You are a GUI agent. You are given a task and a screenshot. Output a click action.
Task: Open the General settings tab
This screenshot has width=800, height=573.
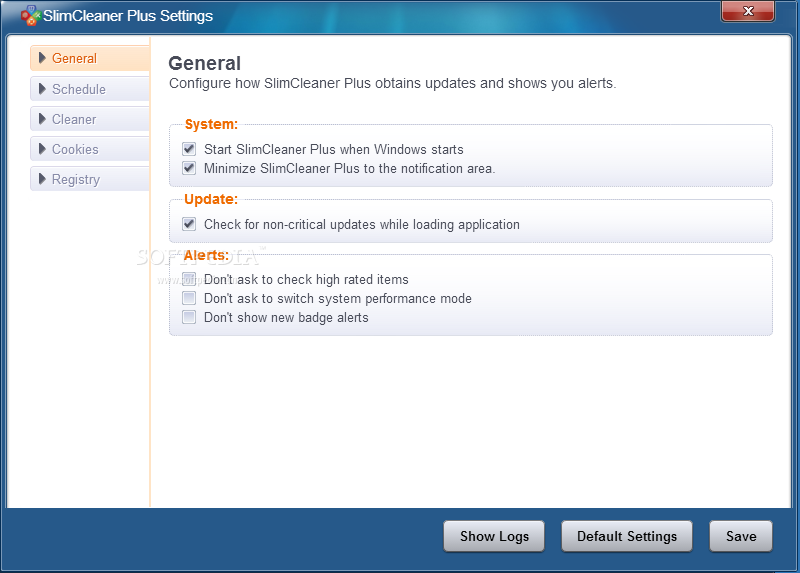click(90, 59)
